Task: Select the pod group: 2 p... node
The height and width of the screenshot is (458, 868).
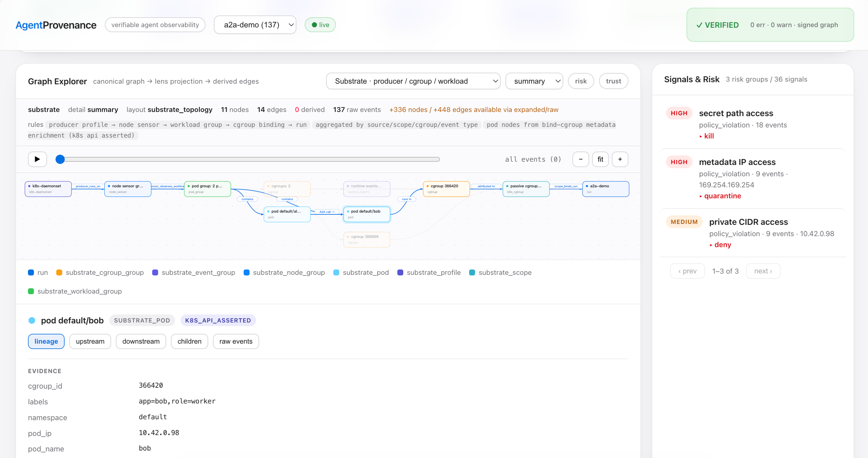Action: point(208,189)
